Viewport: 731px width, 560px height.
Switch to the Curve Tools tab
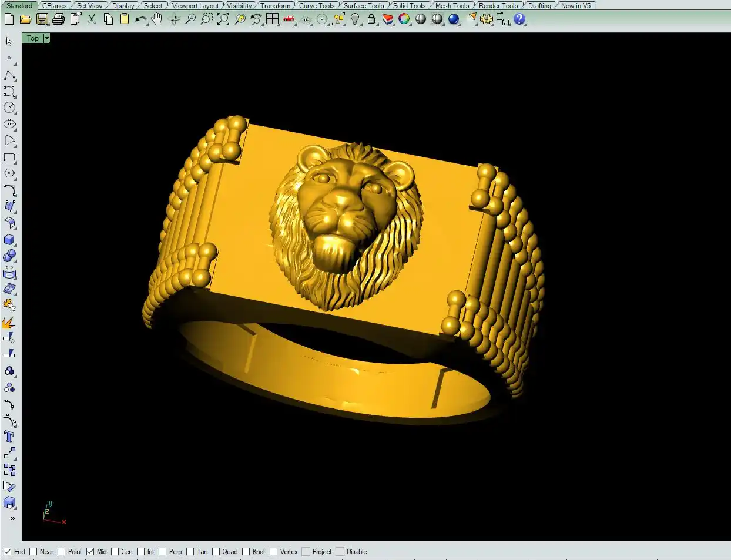316,5
